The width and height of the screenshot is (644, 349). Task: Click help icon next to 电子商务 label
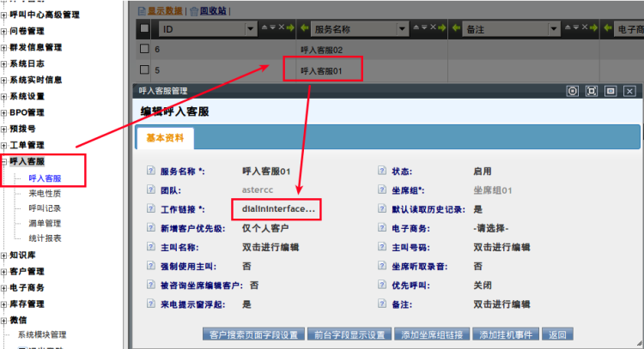(381, 228)
